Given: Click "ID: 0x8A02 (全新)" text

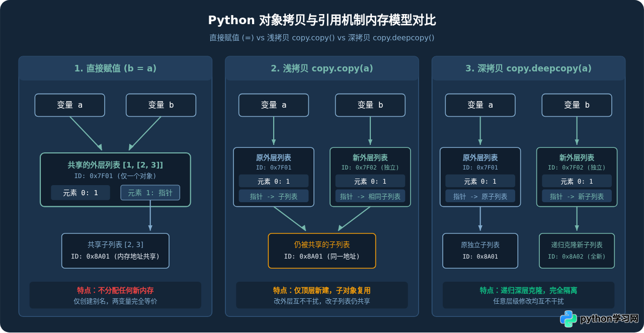Looking at the screenshot, I should pyautogui.click(x=577, y=257).
